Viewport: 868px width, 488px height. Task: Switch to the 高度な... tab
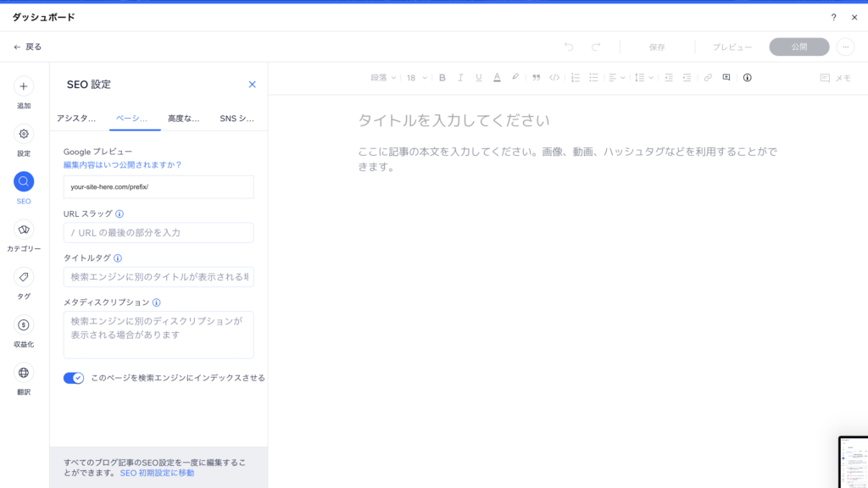(x=184, y=119)
